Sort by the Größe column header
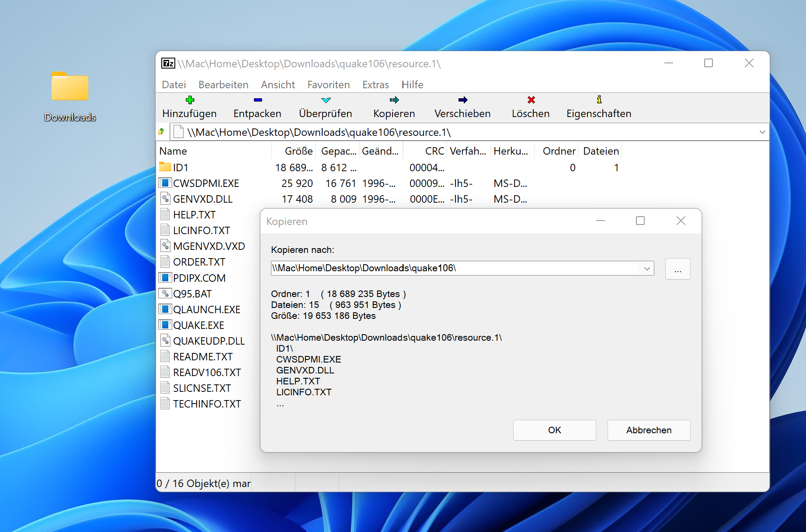Viewport: 806px width, 532px height. click(294, 151)
